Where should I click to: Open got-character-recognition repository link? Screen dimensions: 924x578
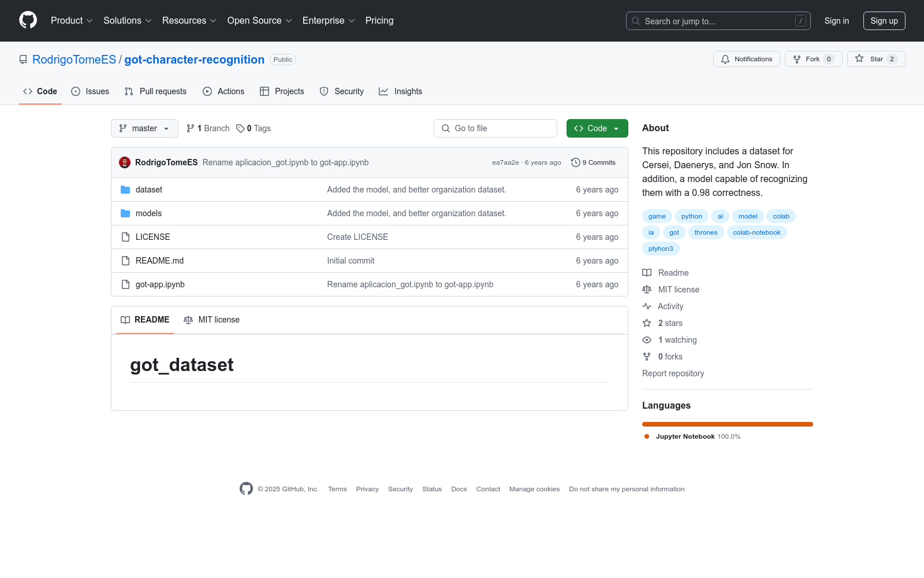[194, 60]
